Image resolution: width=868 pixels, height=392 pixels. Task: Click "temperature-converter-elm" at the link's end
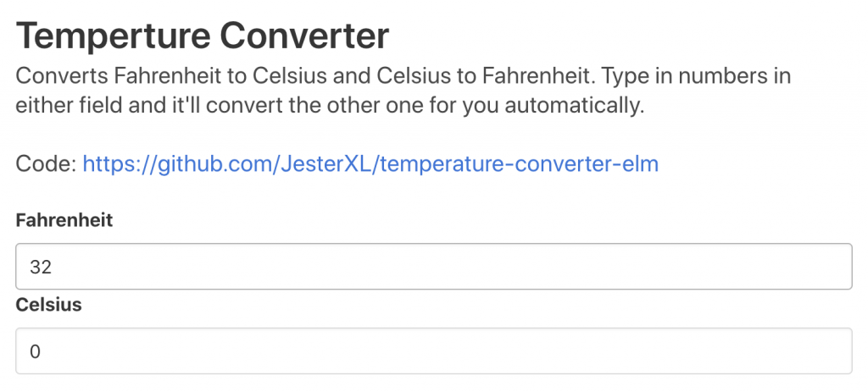point(520,163)
